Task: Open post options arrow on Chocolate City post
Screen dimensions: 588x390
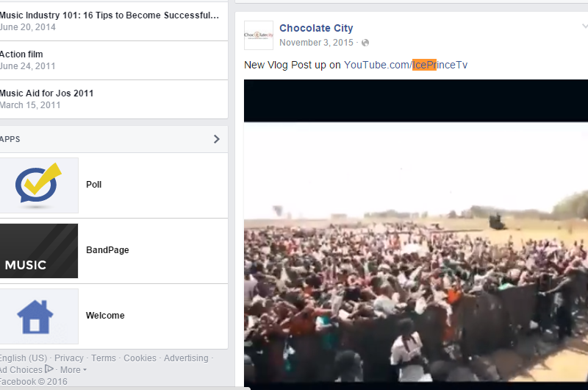Action: (584, 26)
